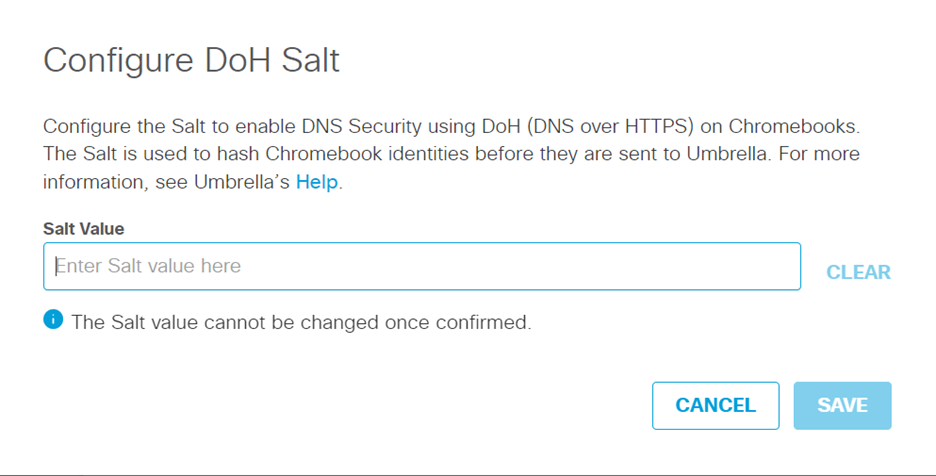
Task: Clear the Salt value with CLEAR
Action: pos(858,272)
